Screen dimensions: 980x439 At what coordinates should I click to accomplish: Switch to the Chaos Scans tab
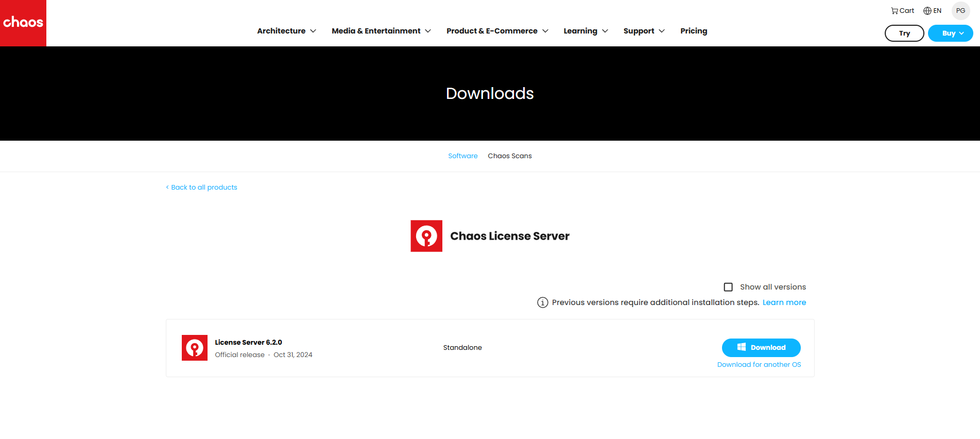pos(510,156)
